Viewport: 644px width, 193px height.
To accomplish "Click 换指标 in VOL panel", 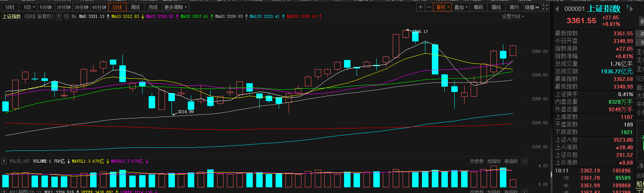I will pyautogui.click(x=511, y=161).
